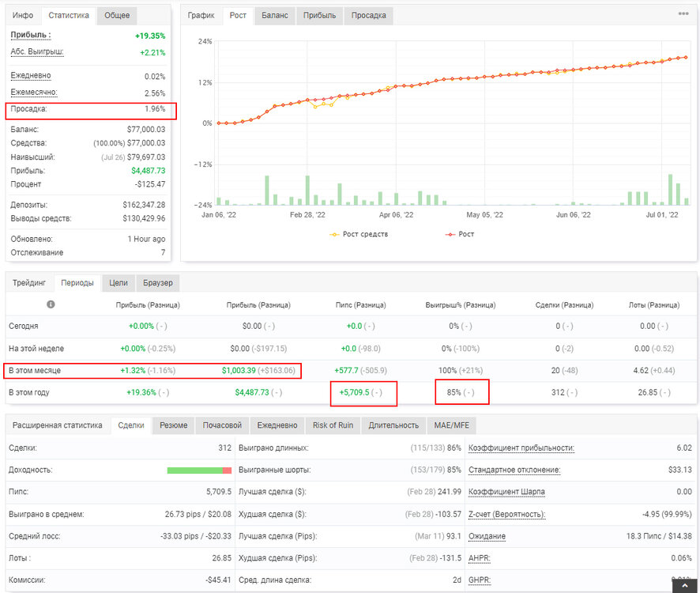This screenshot has height=593, width=700.
Task: Click the В этом году row label
Action: (x=29, y=392)
